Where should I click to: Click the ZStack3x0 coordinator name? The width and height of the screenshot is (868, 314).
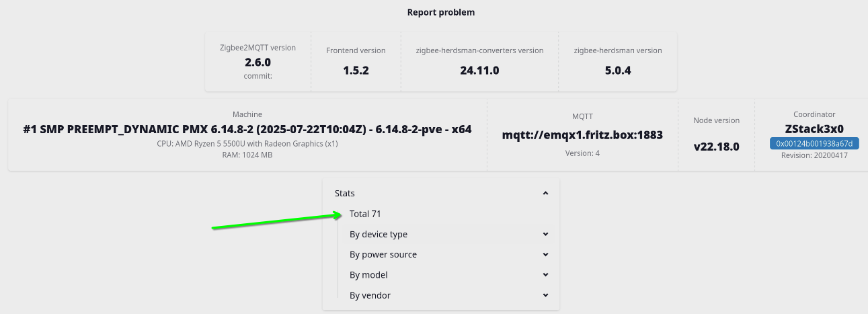(814, 128)
